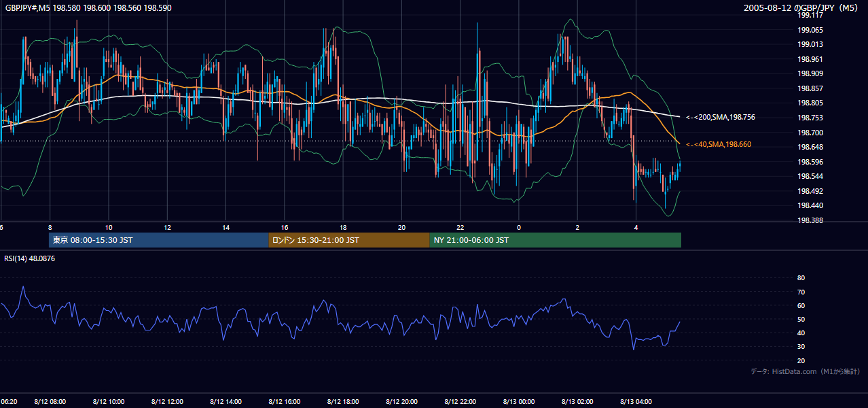This screenshot has height=408, width=868.
Task: Click price axis label 198.961
Action: (810, 59)
